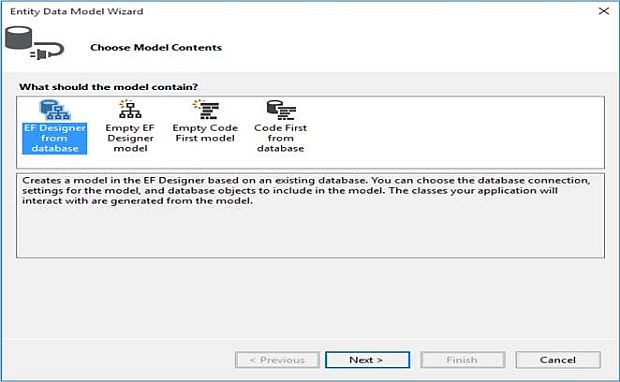Select the Empty EF Designer model icon

click(130, 109)
